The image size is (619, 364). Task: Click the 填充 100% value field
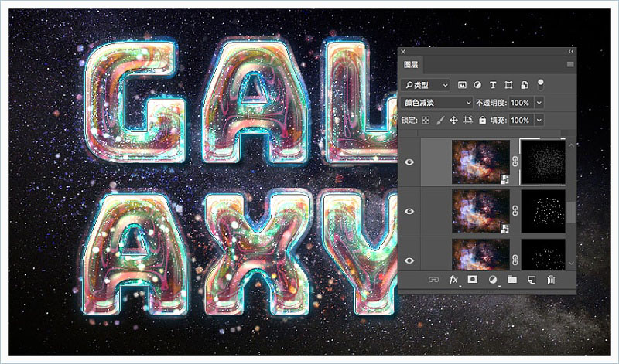click(x=521, y=121)
